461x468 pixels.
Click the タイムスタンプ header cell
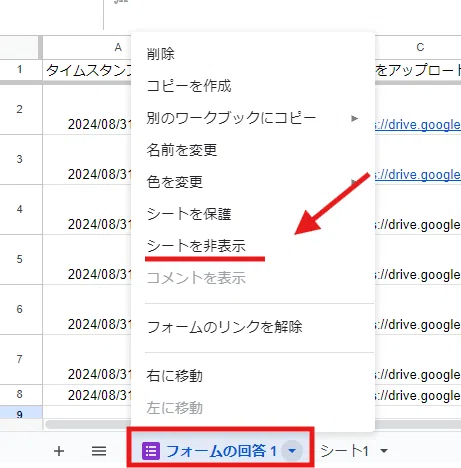(87, 70)
